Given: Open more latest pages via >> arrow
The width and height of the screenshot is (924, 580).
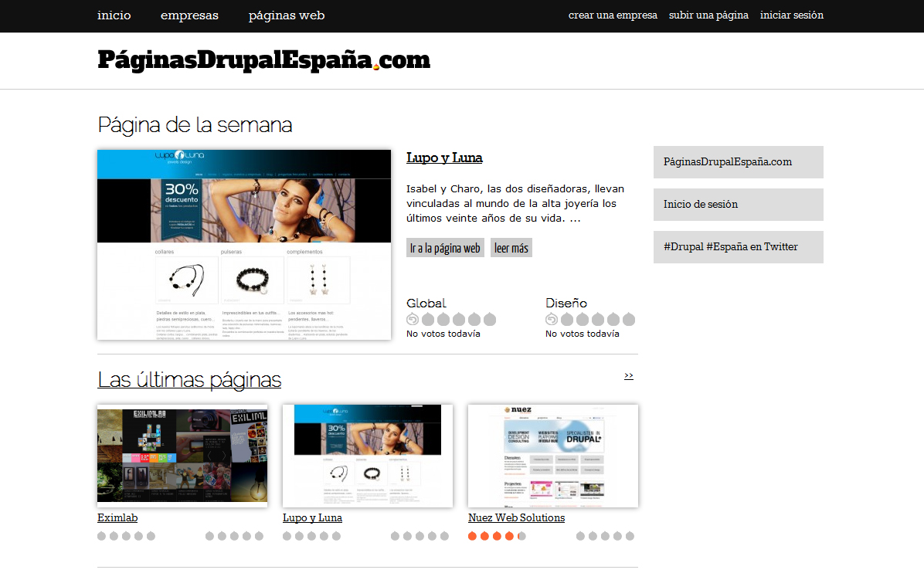Looking at the screenshot, I should click(x=629, y=375).
